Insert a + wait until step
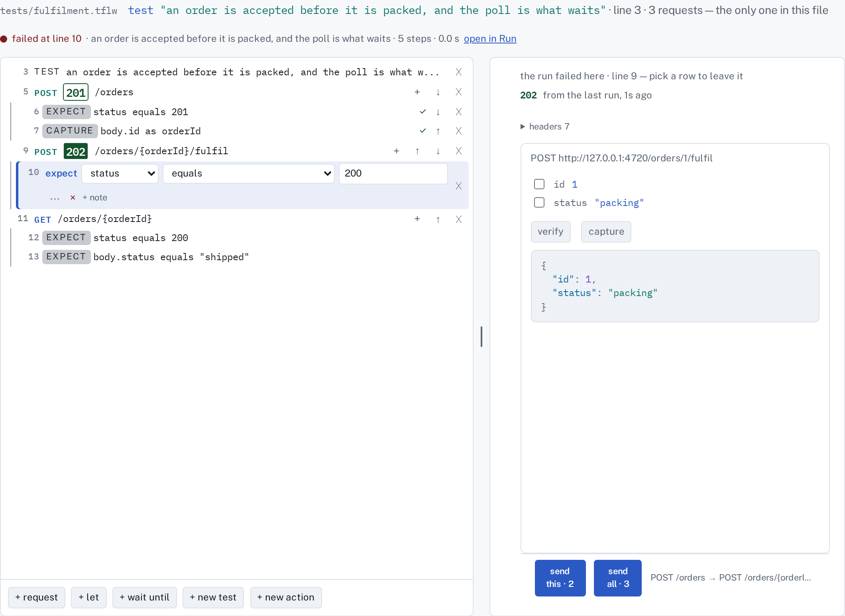845x616 pixels. point(144,597)
